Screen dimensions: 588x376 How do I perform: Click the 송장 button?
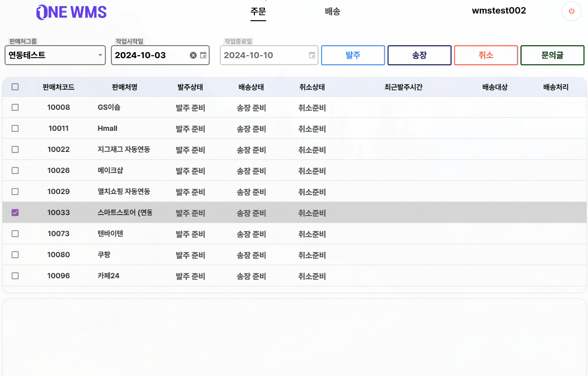coord(419,55)
